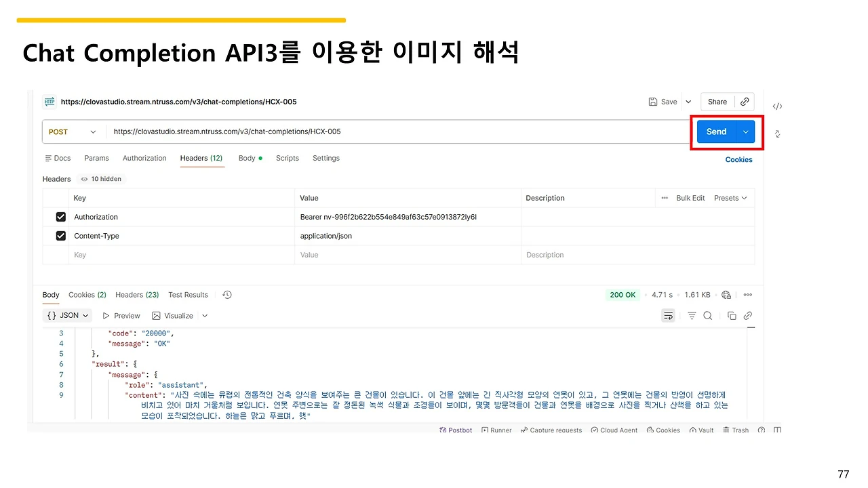Click the request URL input field
This screenshot has width=868, height=488.
coord(397,131)
